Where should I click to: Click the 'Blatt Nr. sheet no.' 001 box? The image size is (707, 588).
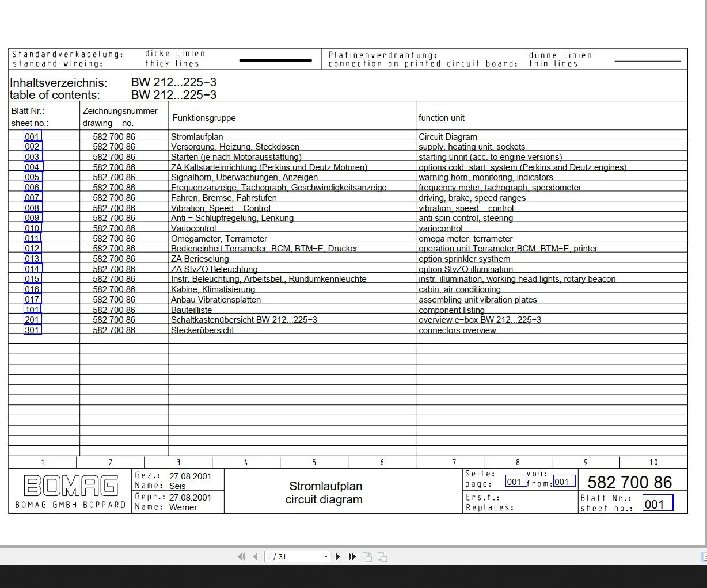coord(657,504)
